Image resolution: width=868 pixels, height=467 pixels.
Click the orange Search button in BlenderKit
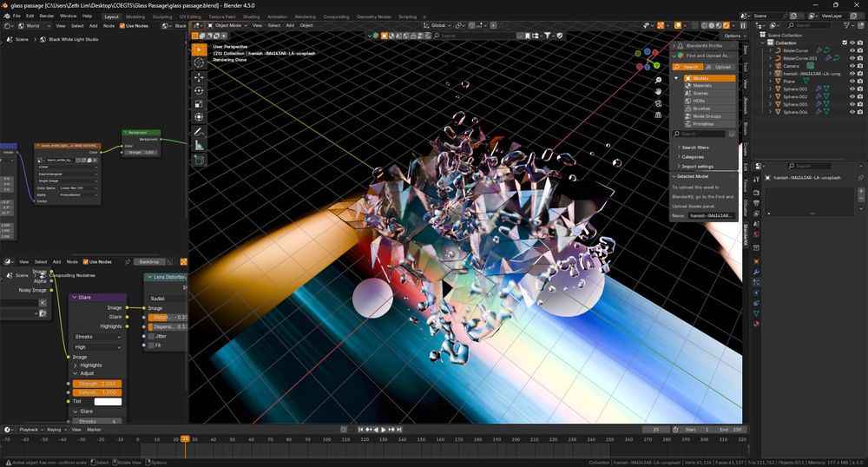(687, 66)
